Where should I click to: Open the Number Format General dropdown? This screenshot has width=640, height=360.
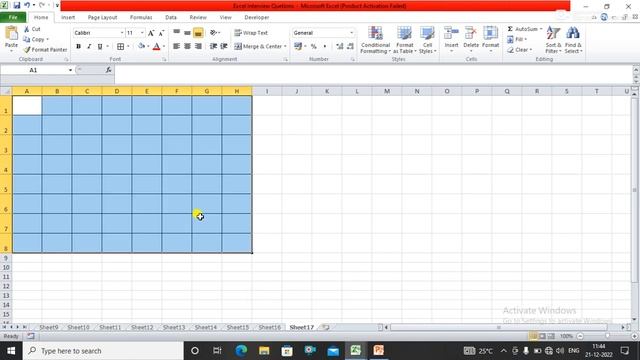pyautogui.click(x=351, y=33)
